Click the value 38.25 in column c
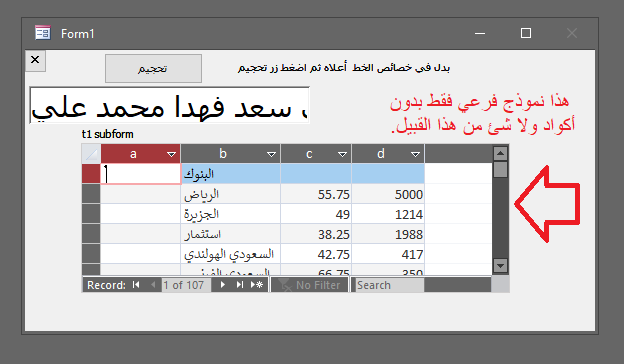 click(333, 234)
